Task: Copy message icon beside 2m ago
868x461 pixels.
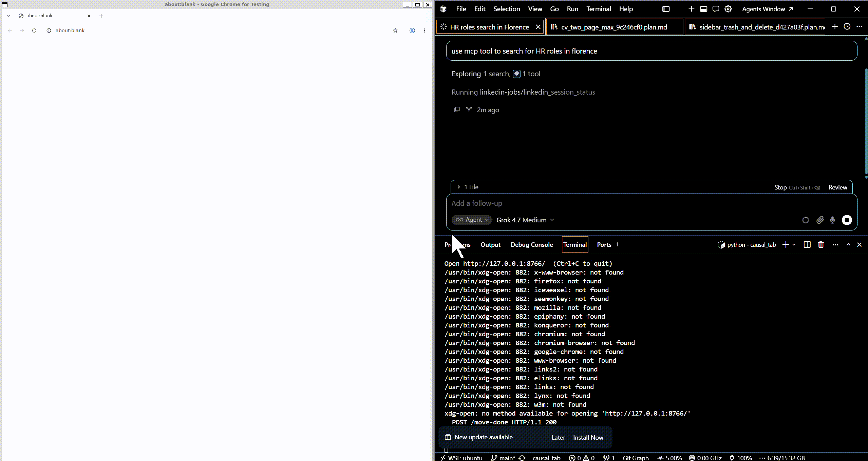Action: pos(457,109)
